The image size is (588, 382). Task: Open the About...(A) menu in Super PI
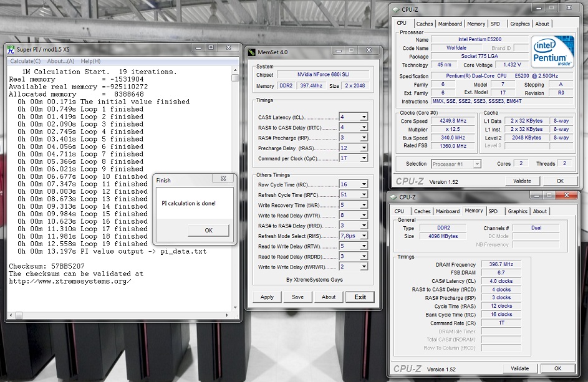click(60, 61)
